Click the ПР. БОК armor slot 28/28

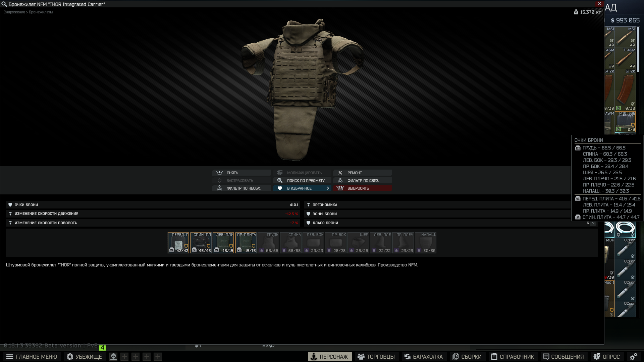coord(336,243)
